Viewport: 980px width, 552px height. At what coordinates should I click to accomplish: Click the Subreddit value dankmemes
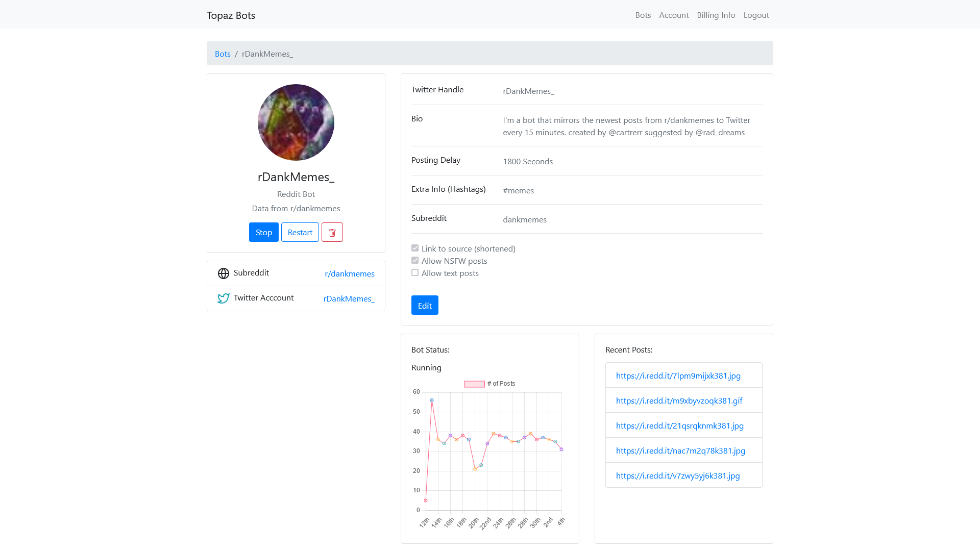tap(525, 220)
